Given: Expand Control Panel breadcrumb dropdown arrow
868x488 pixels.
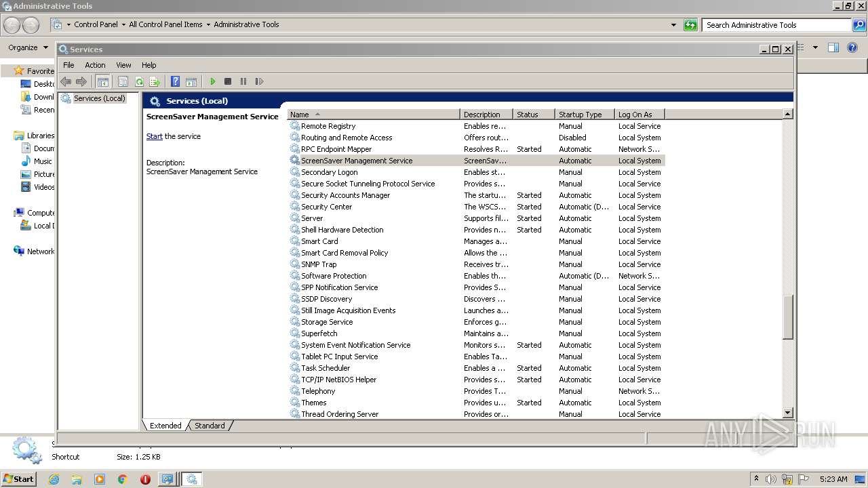Looking at the screenshot, I should click(123, 24).
